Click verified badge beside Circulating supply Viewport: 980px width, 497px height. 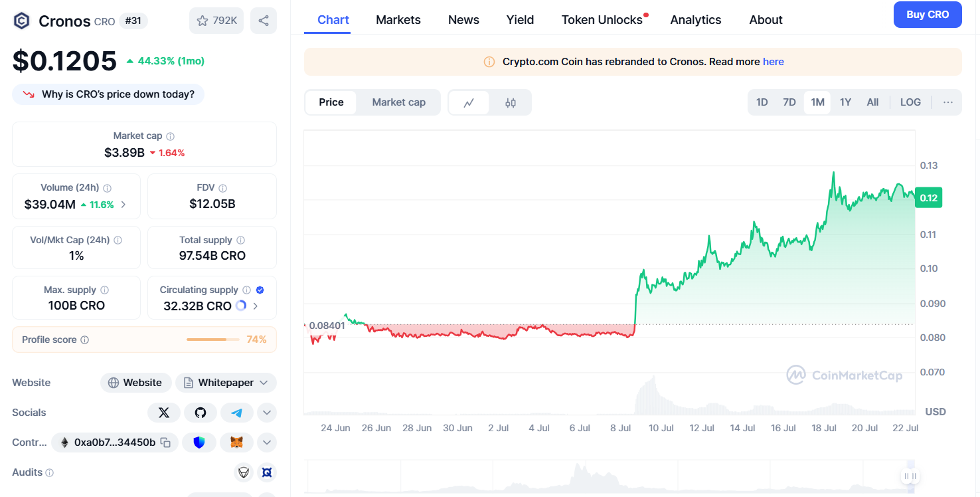(260, 290)
